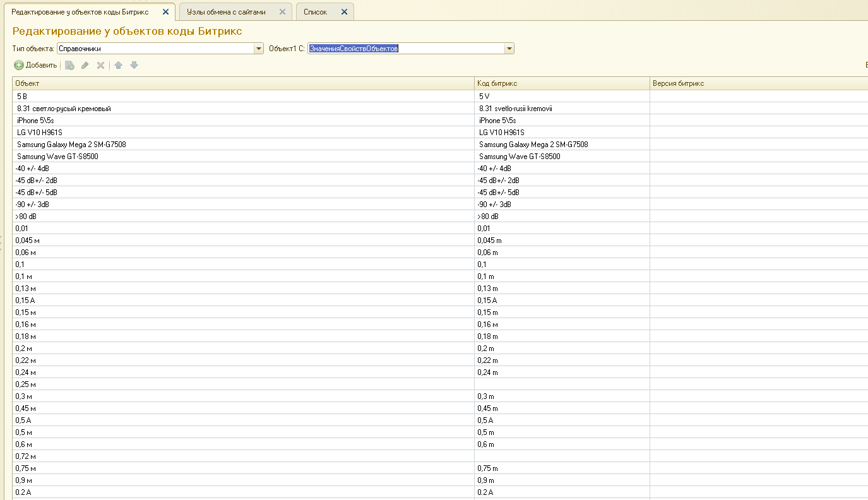Click the Код битрикс column header
The height and width of the screenshot is (500, 868).
[x=562, y=83]
